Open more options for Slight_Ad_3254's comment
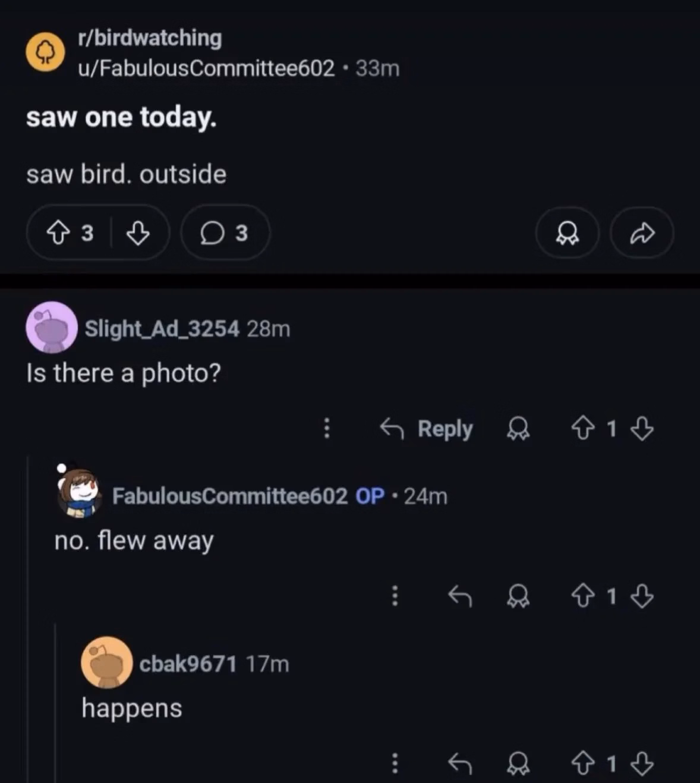700x783 pixels. [x=326, y=428]
